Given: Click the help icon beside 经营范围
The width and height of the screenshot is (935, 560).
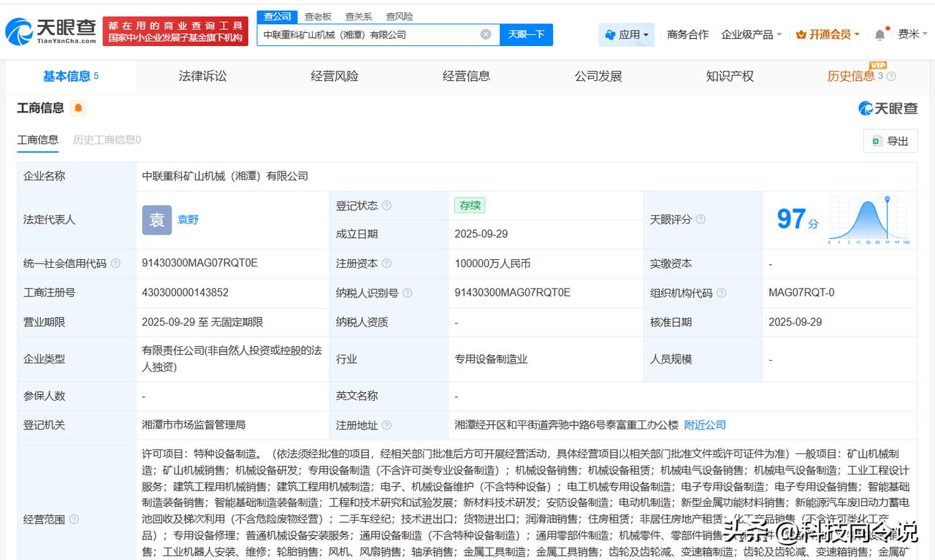Looking at the screenshot, I should (74, 520).
